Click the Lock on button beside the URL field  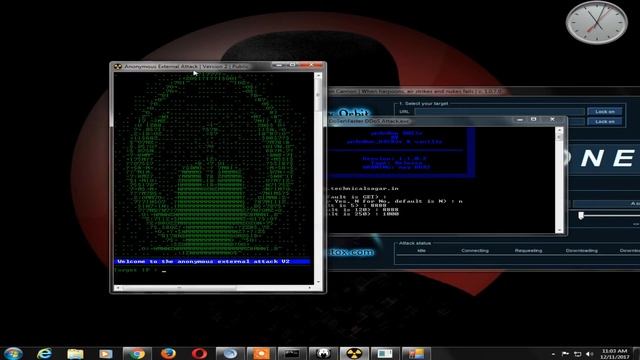pos(605,111)
